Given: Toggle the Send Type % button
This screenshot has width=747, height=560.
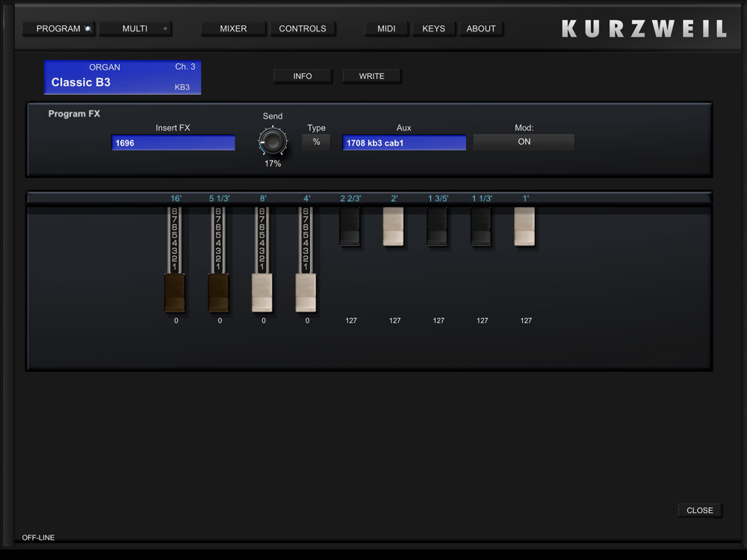Looking at the screenshot, I should 316,142.
